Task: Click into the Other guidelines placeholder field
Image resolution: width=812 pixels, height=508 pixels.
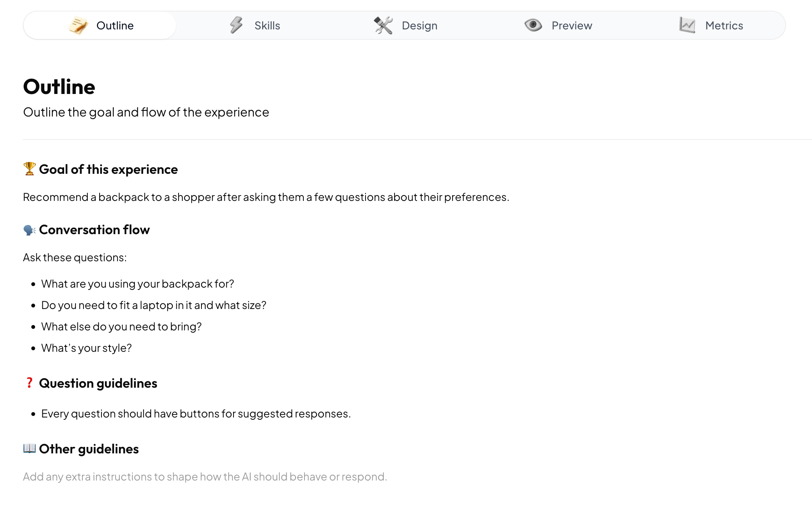Action: click(x=205, y=477)
